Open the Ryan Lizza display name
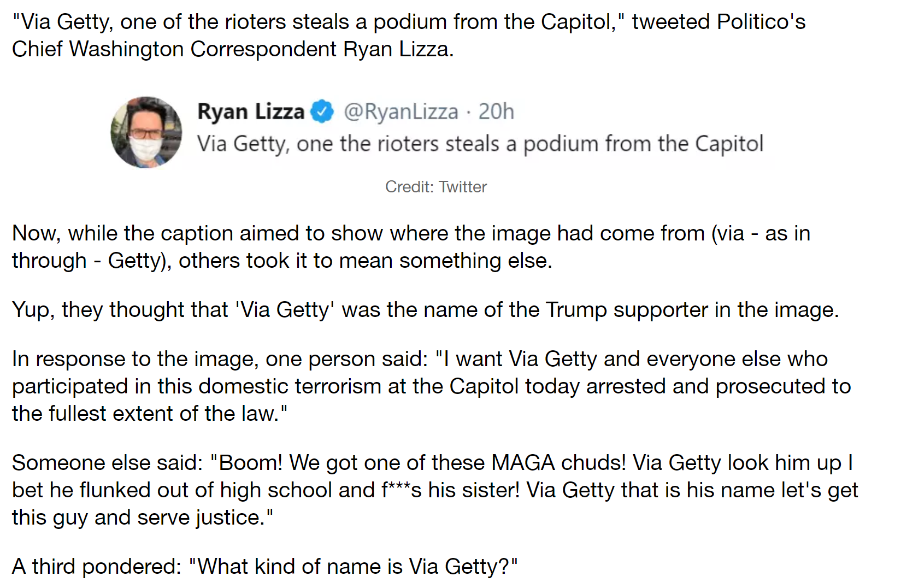 pos(251,111)
